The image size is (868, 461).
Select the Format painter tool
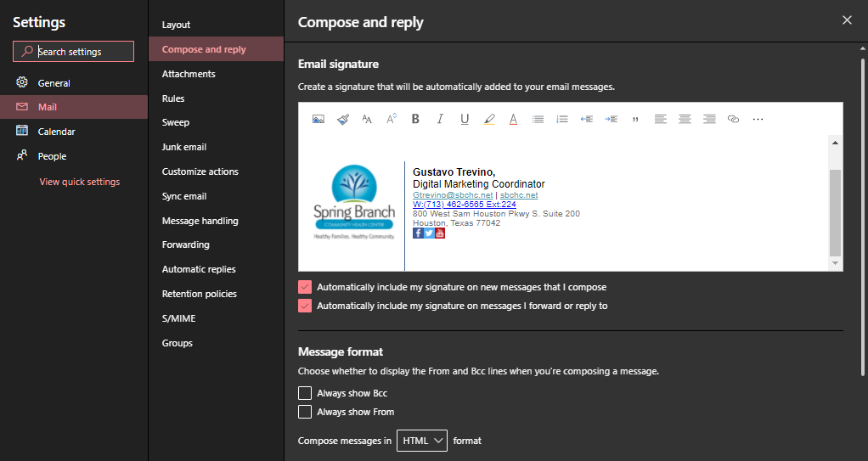click(342, 120)
